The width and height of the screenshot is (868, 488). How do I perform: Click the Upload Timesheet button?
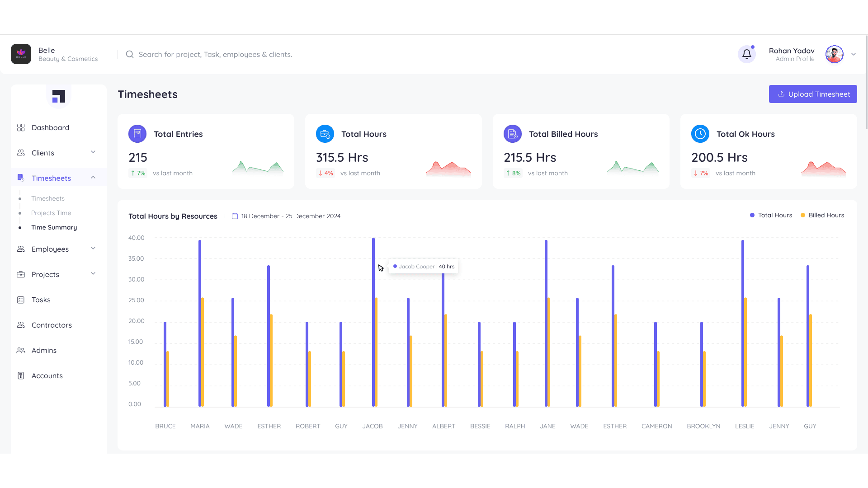tap(813, 94)
